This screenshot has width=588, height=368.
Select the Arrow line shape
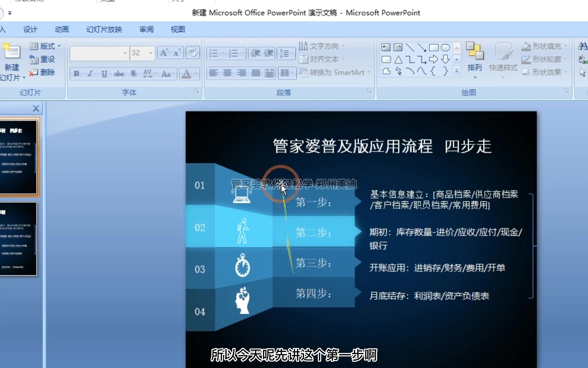422,47
